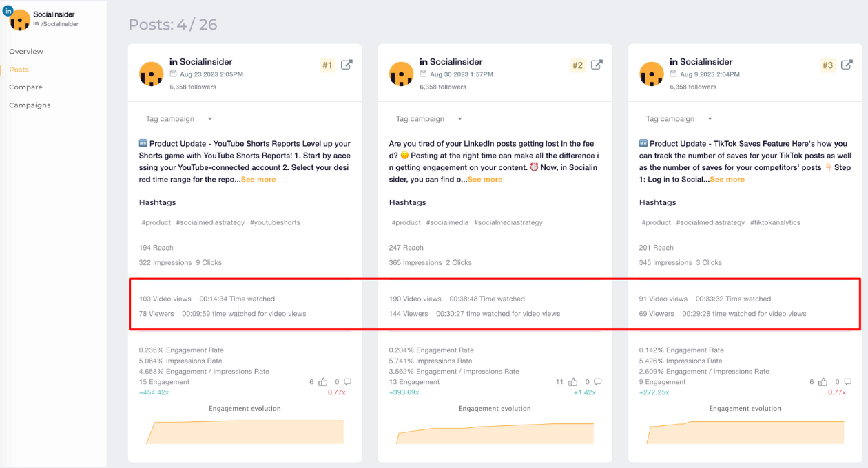This screenshot has height=468, width=868.
Task: Click the #tiktokanalytics hashtag
Action: (775, 222)
